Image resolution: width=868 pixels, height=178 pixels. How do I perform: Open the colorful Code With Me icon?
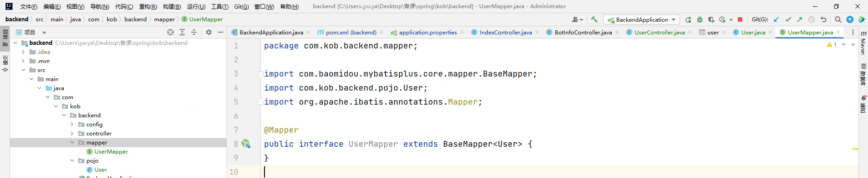(862, 19)
